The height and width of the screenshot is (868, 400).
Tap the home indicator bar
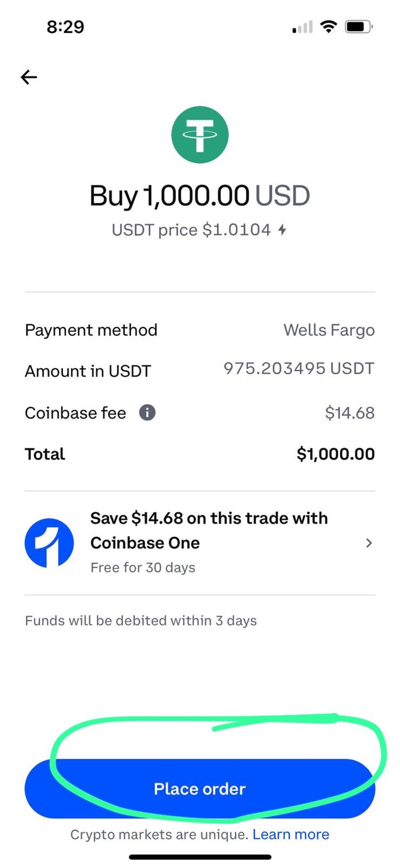point(200,857)
